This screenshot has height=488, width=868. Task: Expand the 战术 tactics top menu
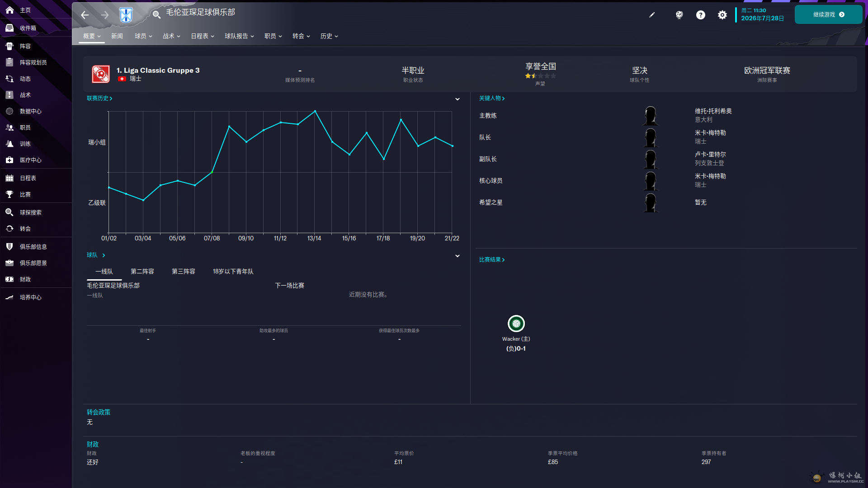click(171, 36)
